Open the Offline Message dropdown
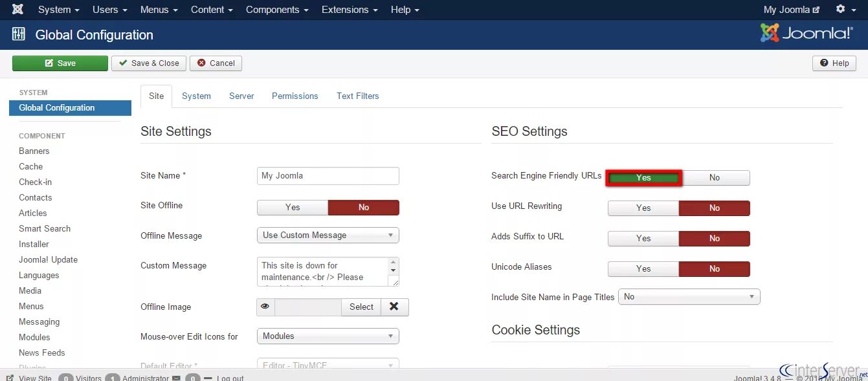The width and height of the screenshot is (868, 381). 328,235
